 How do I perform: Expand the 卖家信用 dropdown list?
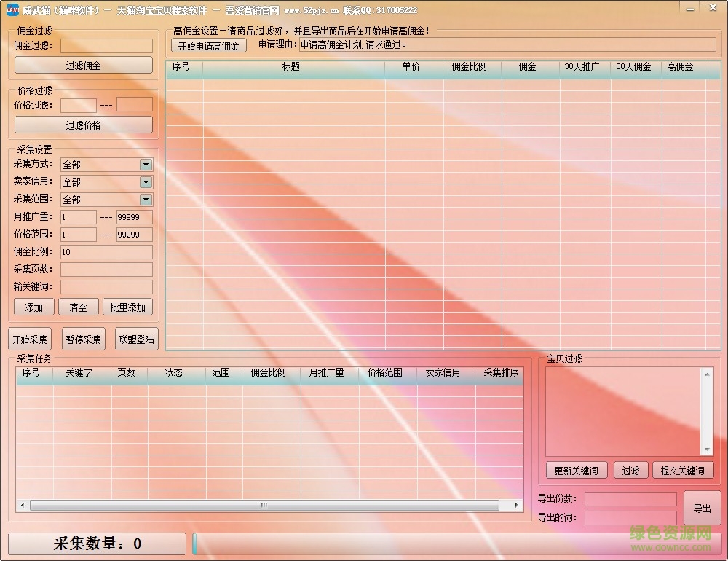point(146,182)
